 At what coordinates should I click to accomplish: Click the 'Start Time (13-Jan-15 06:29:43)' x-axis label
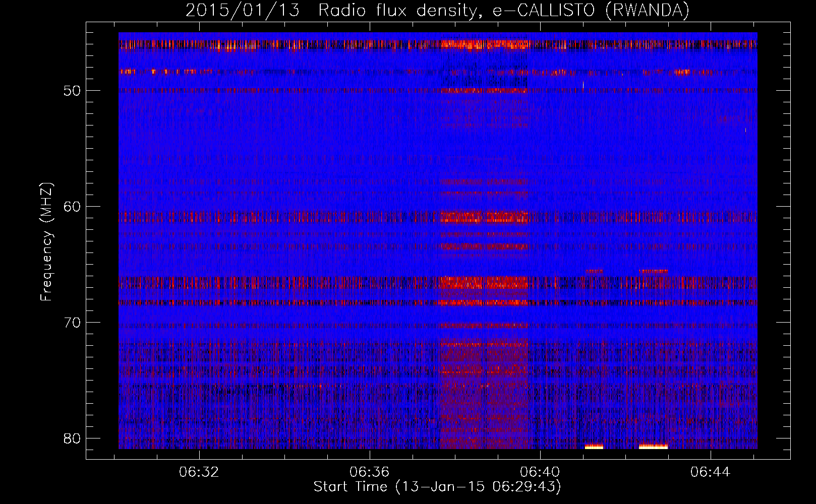coord(437,486)
